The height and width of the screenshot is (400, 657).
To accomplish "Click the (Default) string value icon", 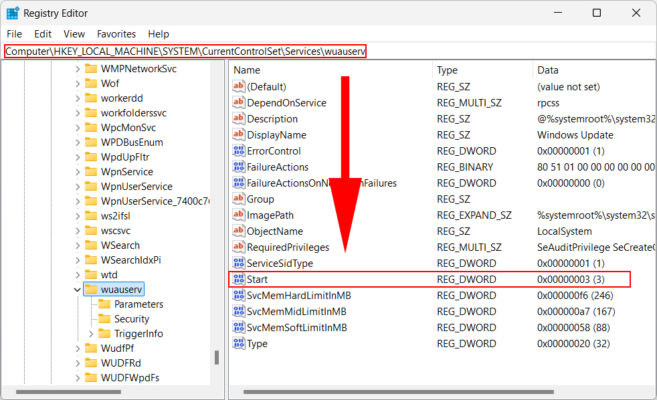I will (238, 86).
